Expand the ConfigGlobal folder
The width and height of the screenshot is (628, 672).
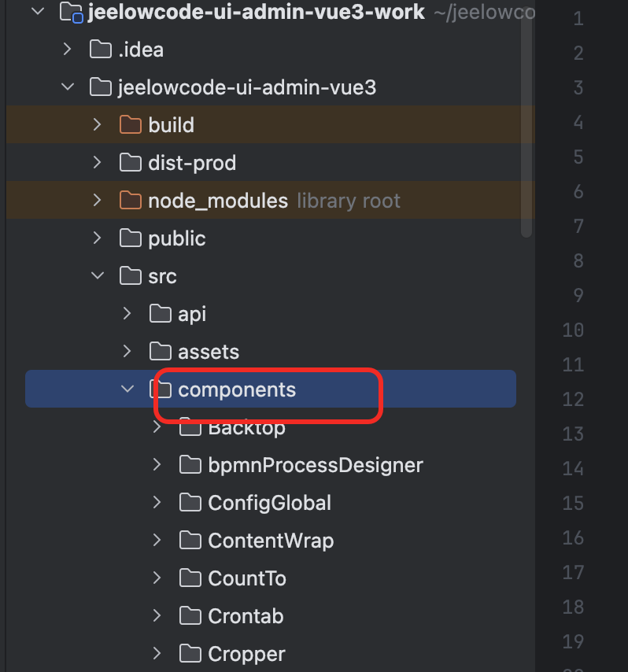157,503
